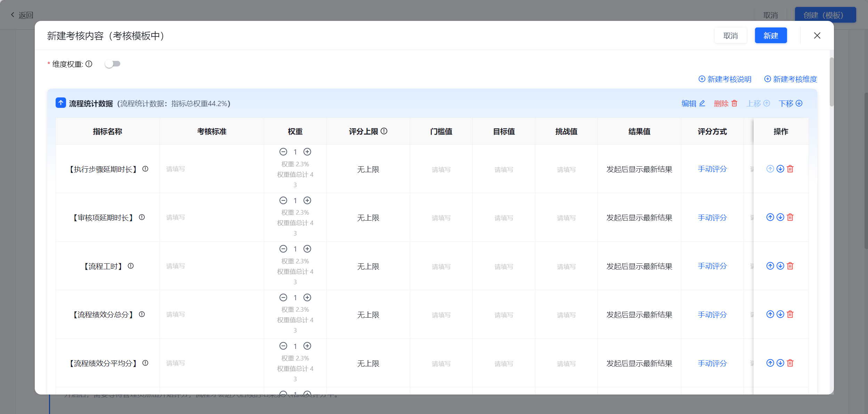Decrease weight for 审核项延期时长 row
The width and height of the screenshot is (868, 414).
[x=283, y=201]
